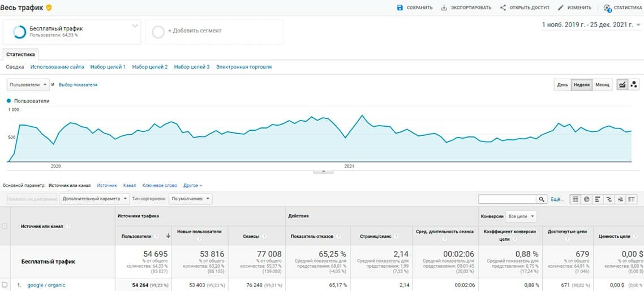The height and width of the screenshot is (291, 644).
Task: Open the Использование сайта tab
Action: coord(57,67)
